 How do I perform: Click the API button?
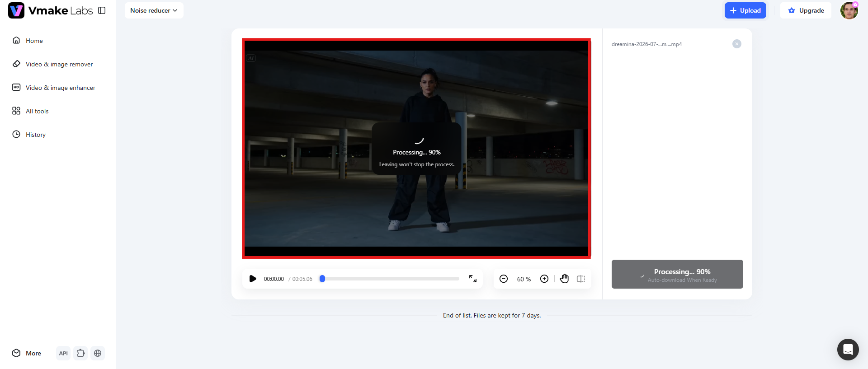click(x=63, y=353)
